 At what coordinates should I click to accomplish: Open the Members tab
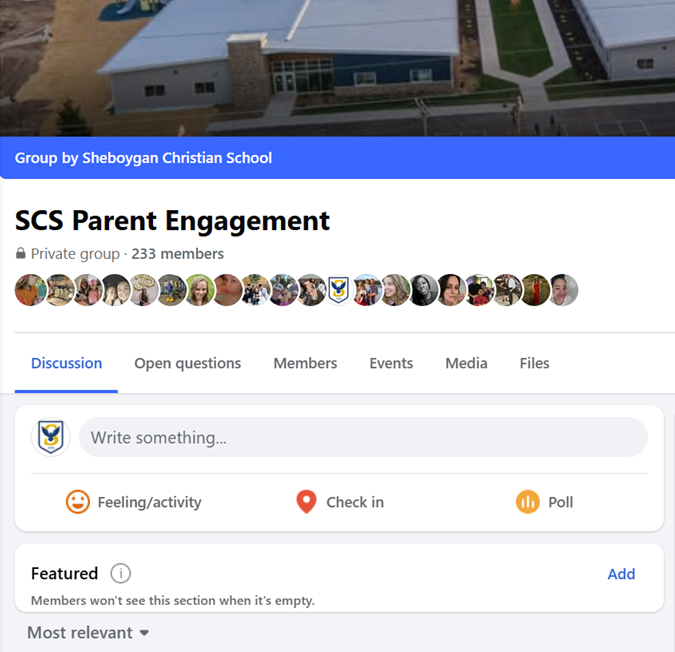coord(305,363)
